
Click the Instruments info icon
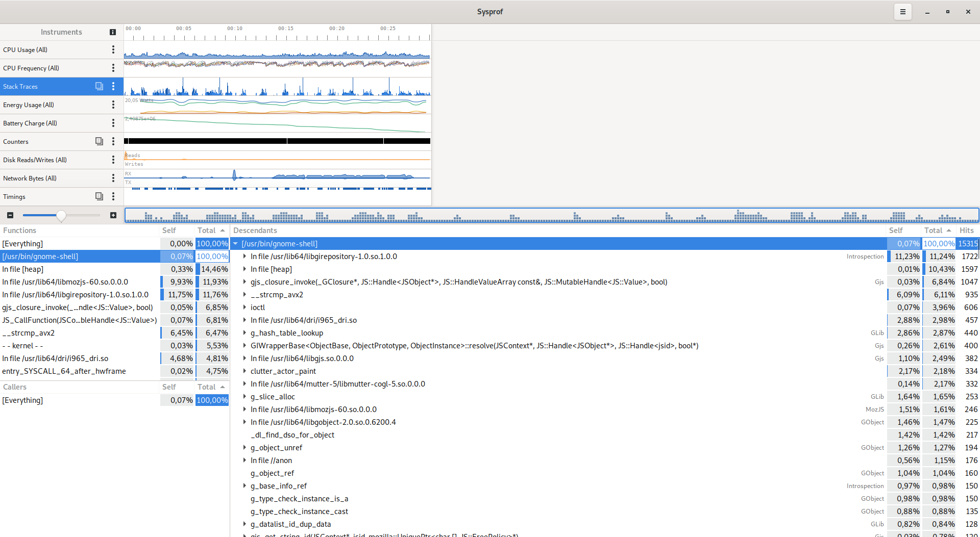113,32
